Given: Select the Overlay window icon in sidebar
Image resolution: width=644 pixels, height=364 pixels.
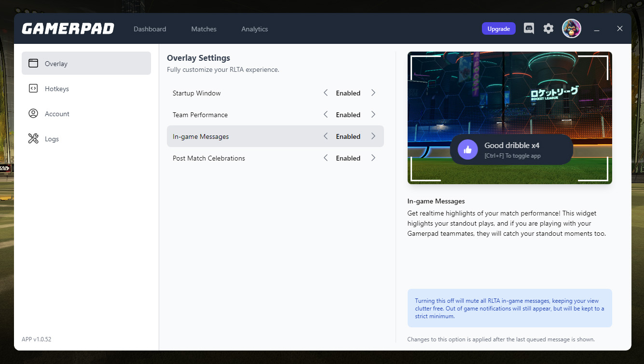Looking at the screenshot, I should pos(33,63).
